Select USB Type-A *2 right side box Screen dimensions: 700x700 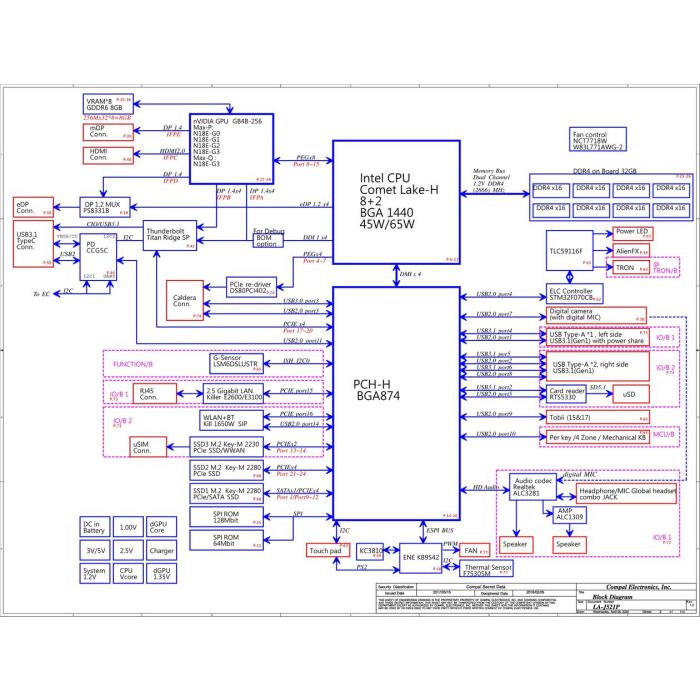[x=598, y=367]
